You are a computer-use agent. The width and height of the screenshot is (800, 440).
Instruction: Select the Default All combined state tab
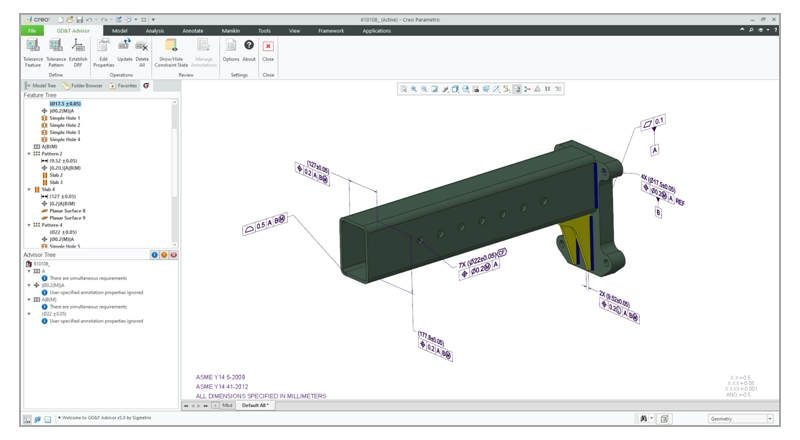pyautogui.click(x=255, y=405)
